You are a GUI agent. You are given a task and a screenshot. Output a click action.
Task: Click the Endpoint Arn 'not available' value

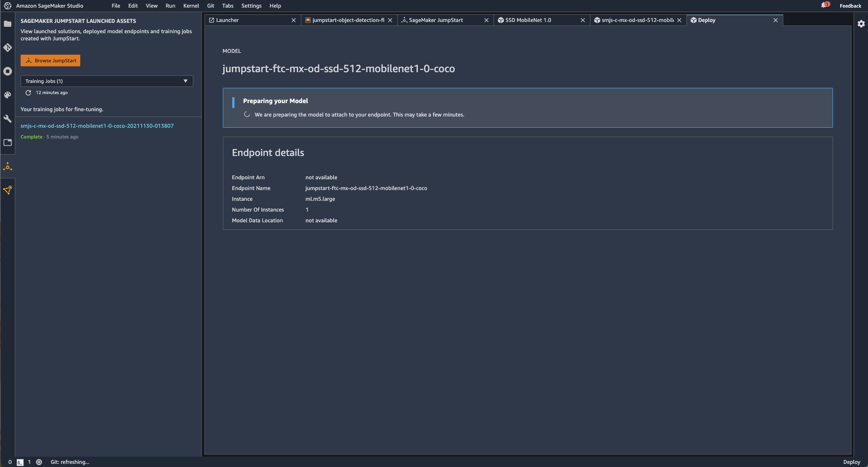click(x=321, y=177)
